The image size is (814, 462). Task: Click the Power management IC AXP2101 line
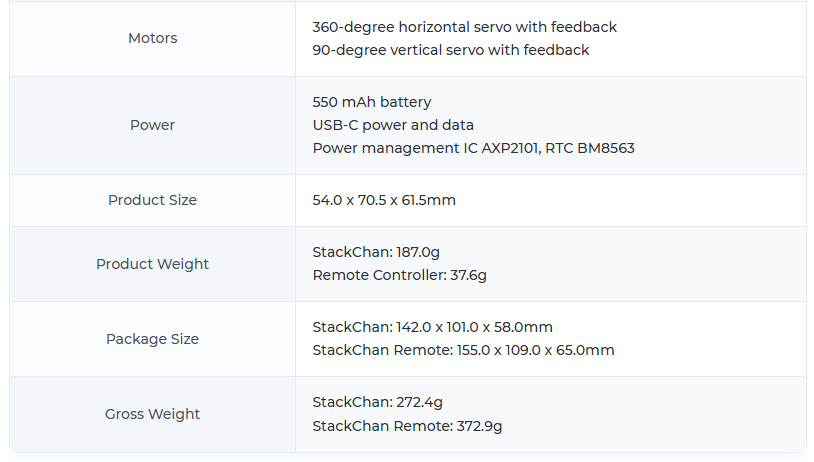click(x=473, y=148)
